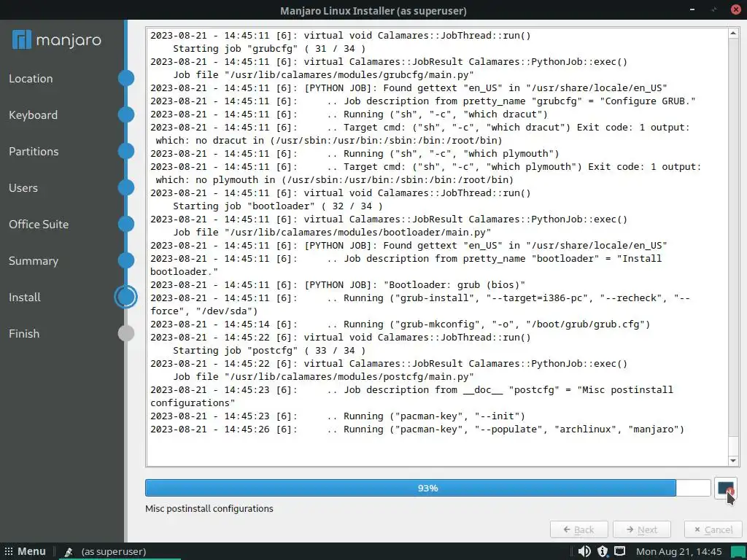Click the Manjaro logo in sidebar
This screenshot has height=560, width=747.
57,40
